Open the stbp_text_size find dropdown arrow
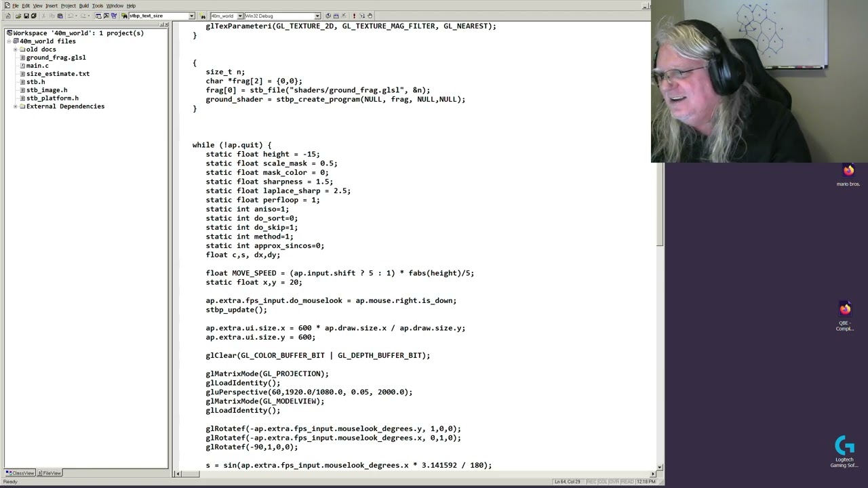The width and height of the screenshot is (868, 488). pos(191,16)
